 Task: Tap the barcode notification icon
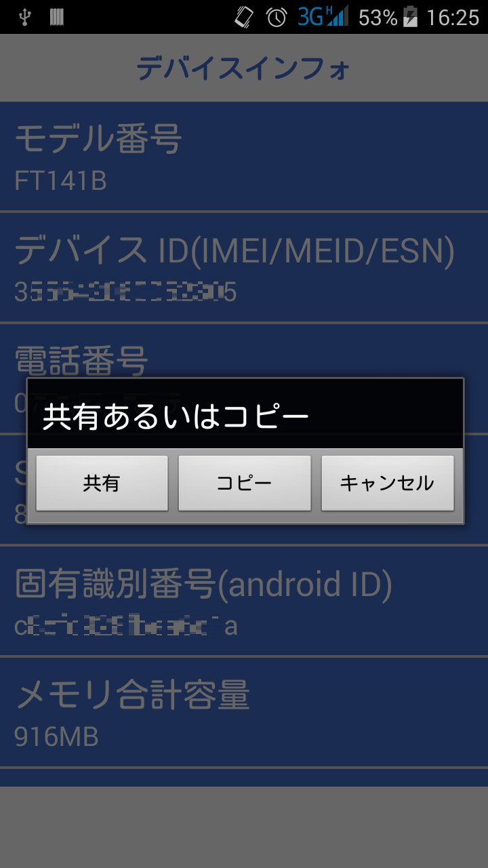tap(57, 17)
